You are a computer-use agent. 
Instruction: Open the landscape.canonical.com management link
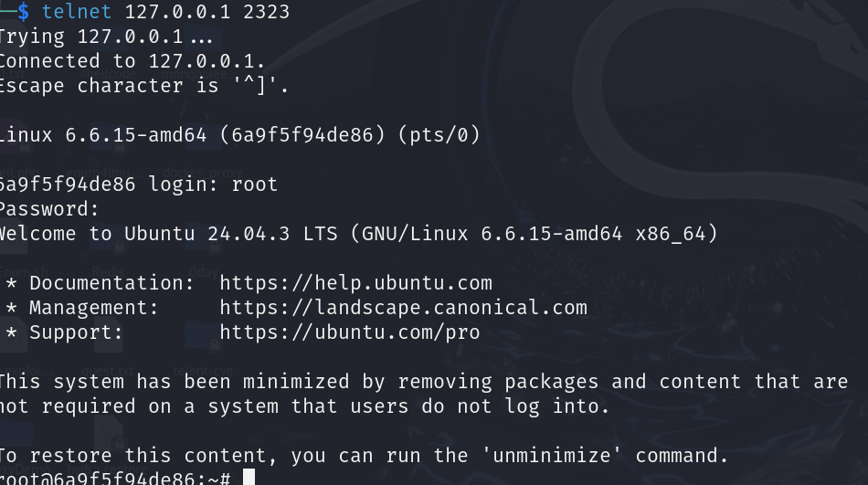coord(403,308)
